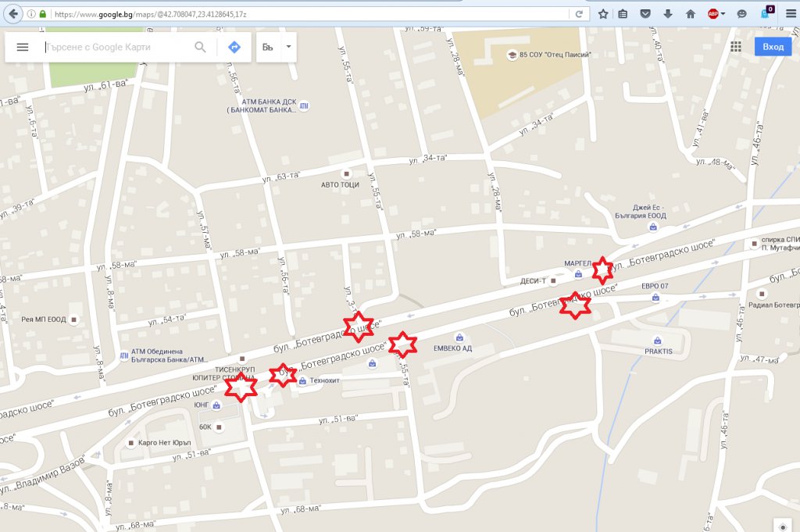Open the downloads arrow

[668, 14]
